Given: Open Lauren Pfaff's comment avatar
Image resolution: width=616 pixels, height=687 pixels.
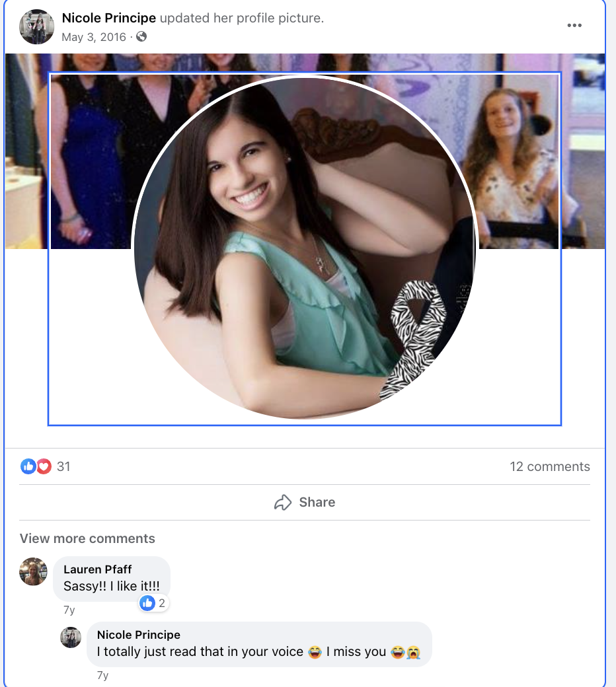Looking at the screenshot, I should (33, 571).
